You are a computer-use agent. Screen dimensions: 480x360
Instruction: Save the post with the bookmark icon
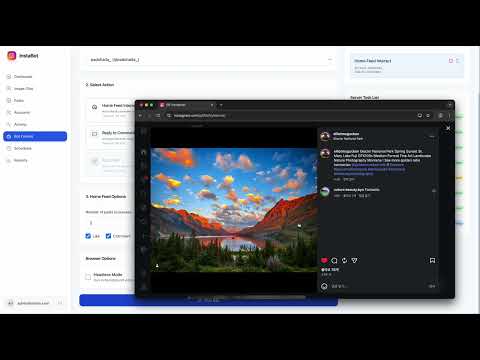[x=432, y=260]
